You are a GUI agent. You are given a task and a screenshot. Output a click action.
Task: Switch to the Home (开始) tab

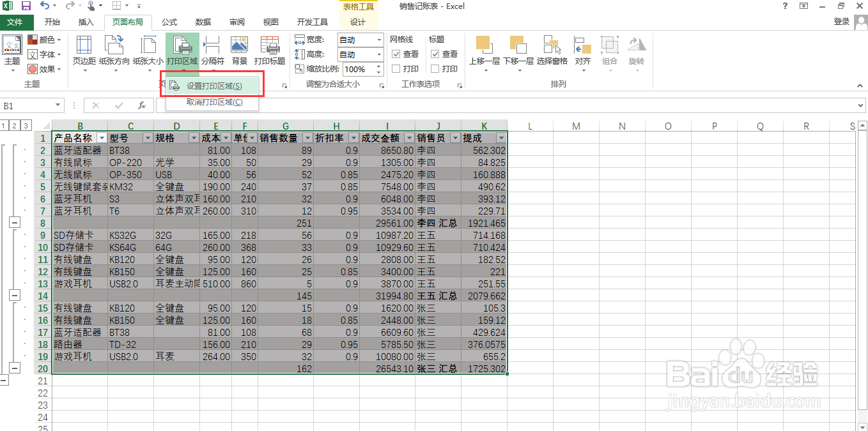click(x=52, y=22)
